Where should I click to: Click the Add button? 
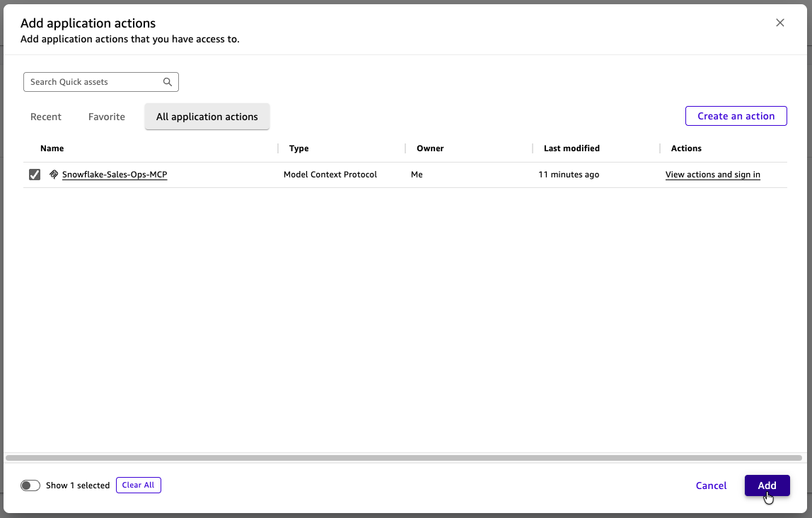[x=767, y=485]
